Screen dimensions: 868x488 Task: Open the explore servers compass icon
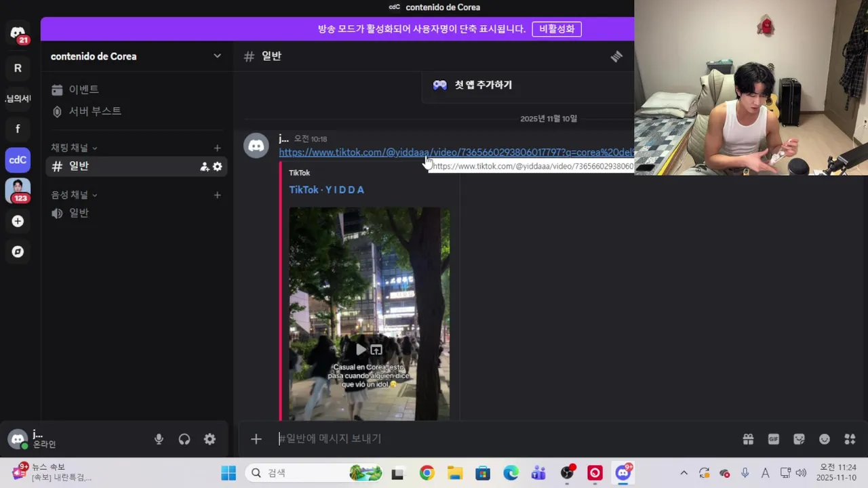pyautogui.click(x=18, y=251)
